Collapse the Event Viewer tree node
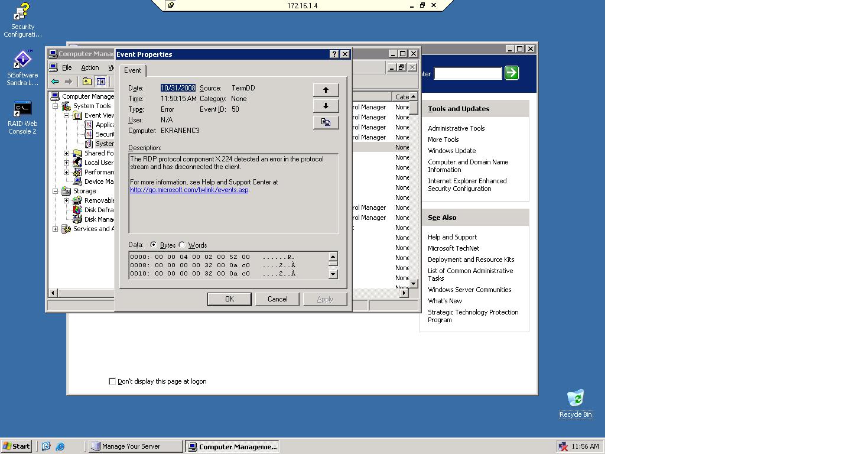This screenshot has height=454, width=868. (67, 115)
